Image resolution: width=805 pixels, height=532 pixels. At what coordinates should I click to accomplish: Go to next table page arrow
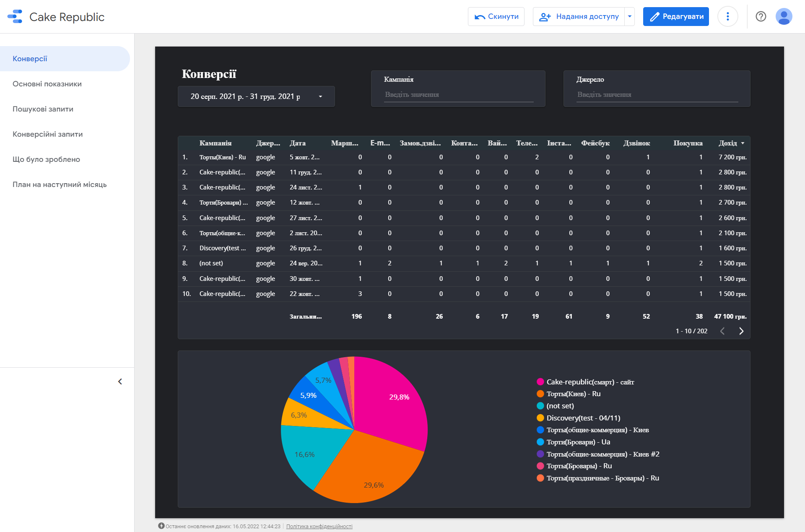pyautogui.click(x=741, y=331)
